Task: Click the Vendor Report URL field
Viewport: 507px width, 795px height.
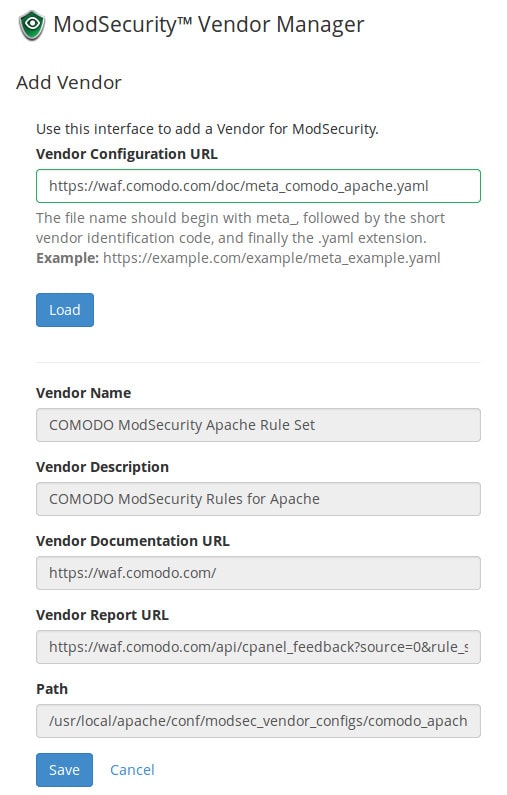Action: pos(258,647)
